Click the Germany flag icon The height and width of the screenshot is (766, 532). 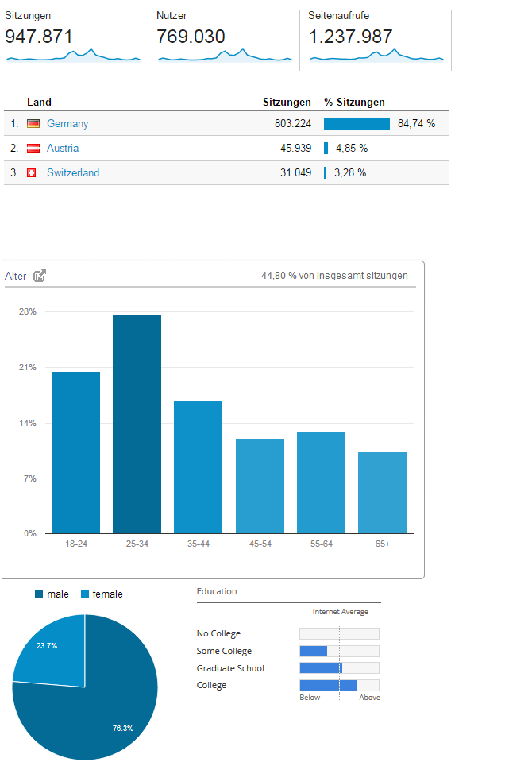33,124
